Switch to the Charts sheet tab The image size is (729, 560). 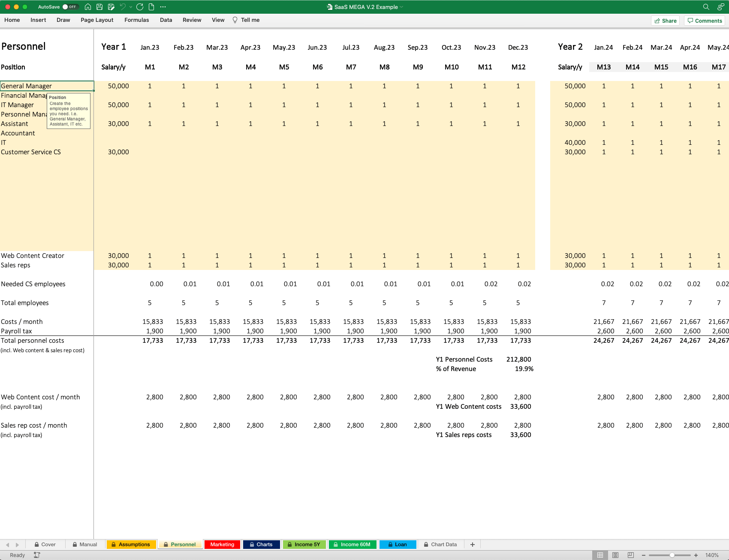click(261, 545)
